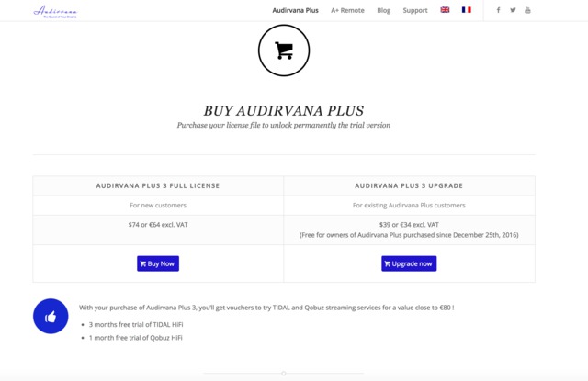Open the Twitter profile icon

point(514,10)
